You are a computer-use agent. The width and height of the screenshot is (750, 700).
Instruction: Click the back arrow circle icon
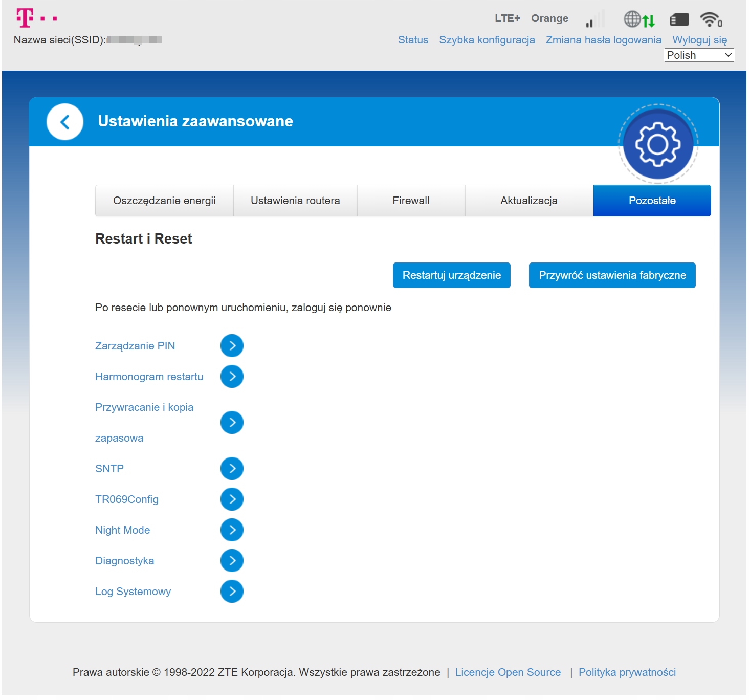(65, 122)
